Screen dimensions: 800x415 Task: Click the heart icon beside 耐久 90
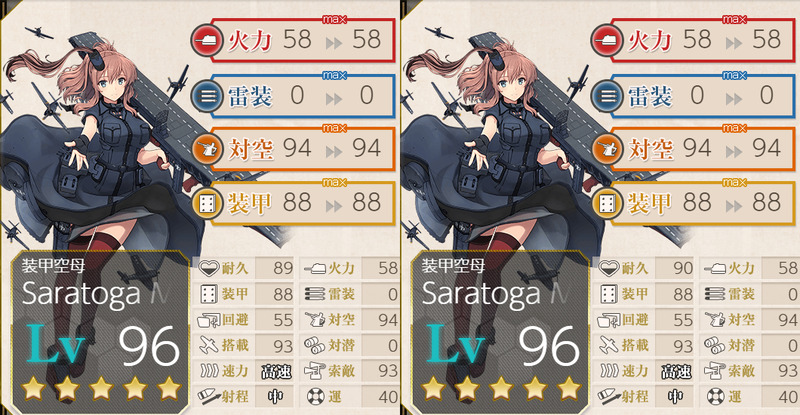[x=608, y=267]
